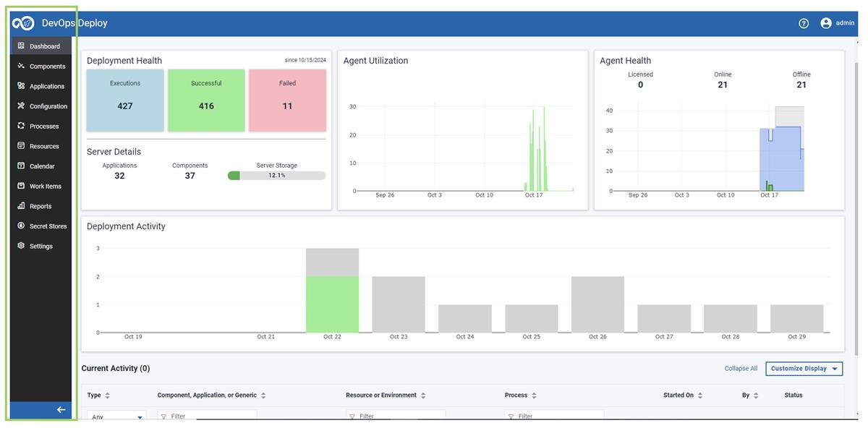This screenshot has height=428, width=868.
Task: Open Secret Stores from the sidebar
Action: 22,226
